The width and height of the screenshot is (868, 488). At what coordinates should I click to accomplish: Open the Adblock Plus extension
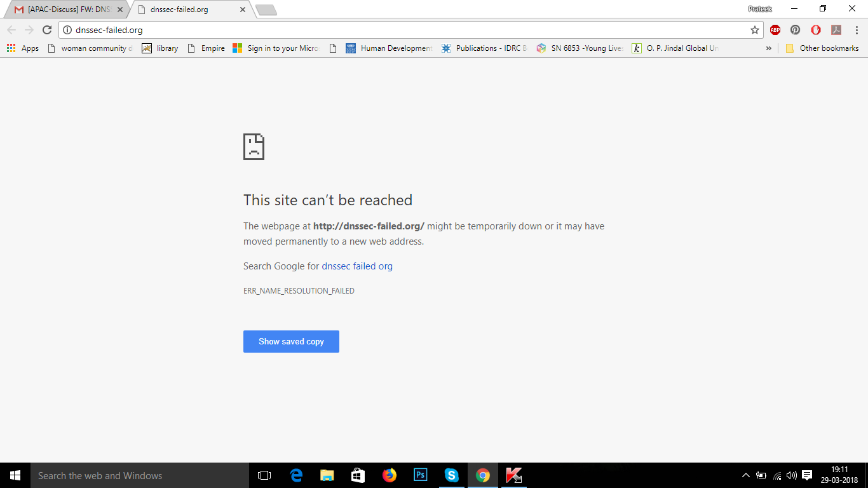coord(775,30)
